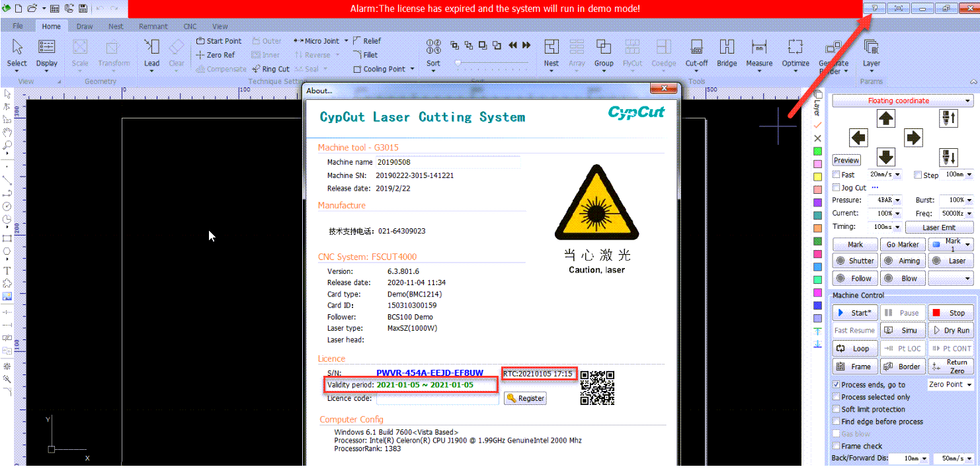Click the Laser Emit button

[939, 227]
